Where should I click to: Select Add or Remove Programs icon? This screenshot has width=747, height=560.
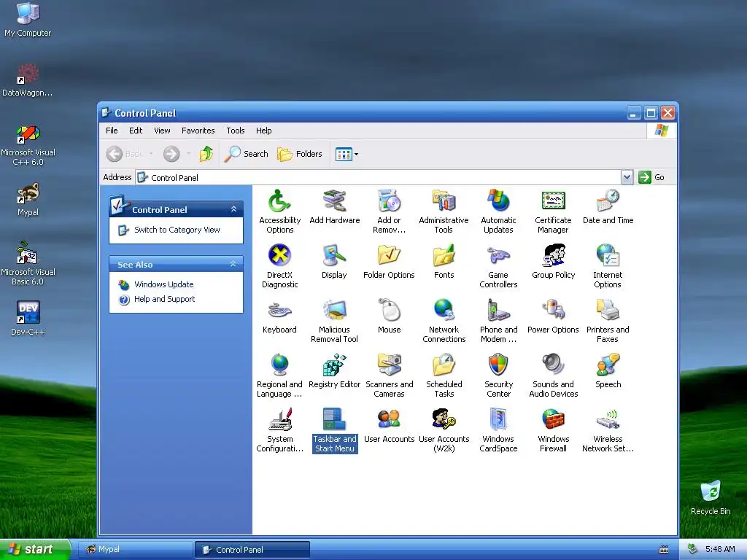[390, 201]
